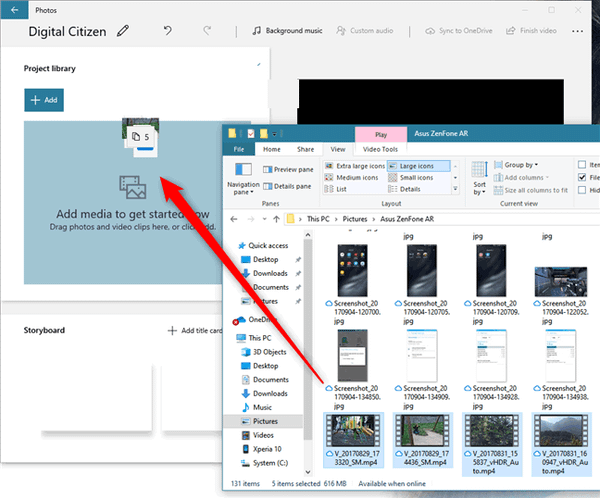The height and width of the screenshot is (498, 600).
Task: Toggle the Hidden items checkbox
Action: pyautogui.click(x=582, y=190)
